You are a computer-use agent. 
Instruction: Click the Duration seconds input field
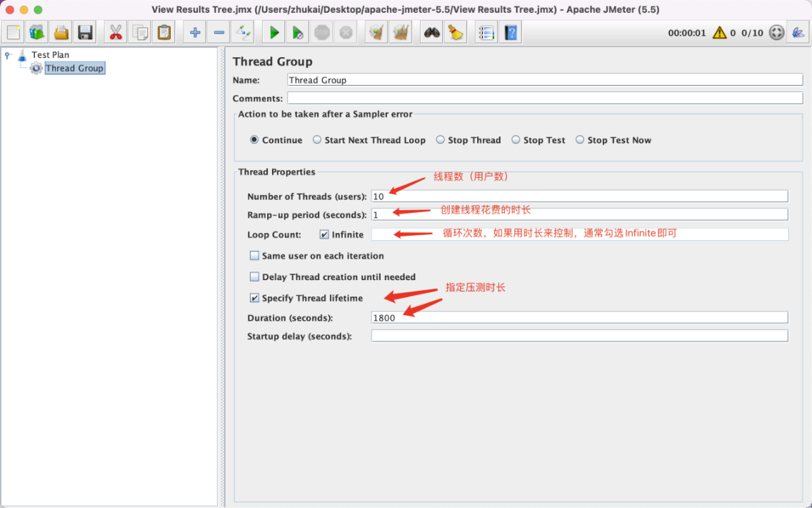click(x=578, y=318)
